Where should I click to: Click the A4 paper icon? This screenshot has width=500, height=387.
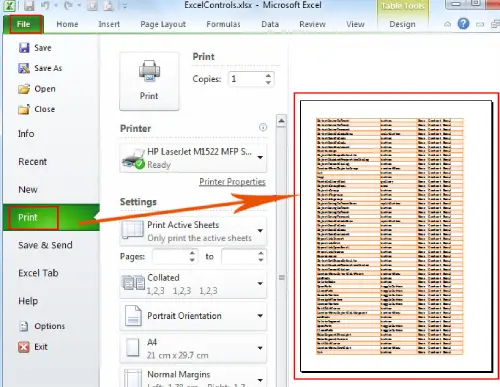(x=132, y=348)
